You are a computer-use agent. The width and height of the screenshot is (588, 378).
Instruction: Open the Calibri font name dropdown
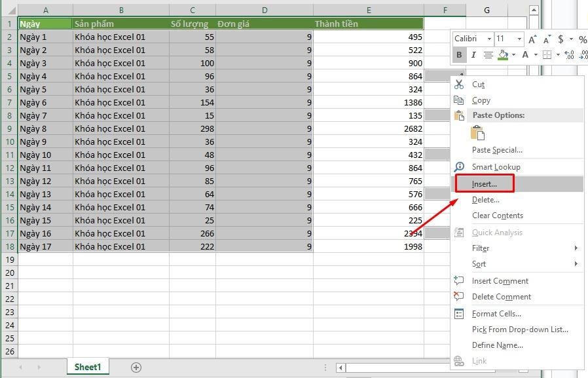point(490,39)
